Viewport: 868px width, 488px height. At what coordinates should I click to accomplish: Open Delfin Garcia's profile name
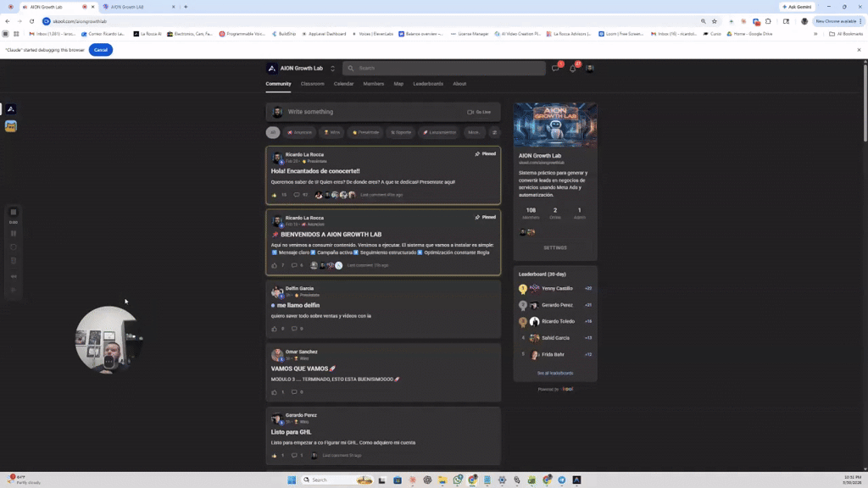[x=299, y=288]
